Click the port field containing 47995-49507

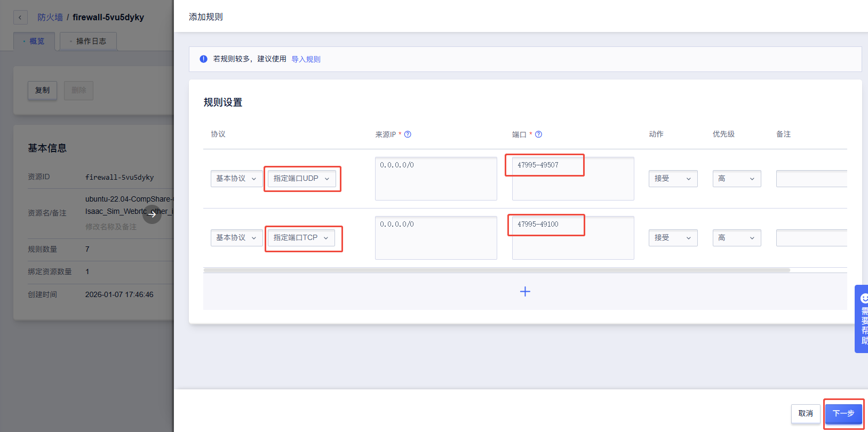point(572,178)
